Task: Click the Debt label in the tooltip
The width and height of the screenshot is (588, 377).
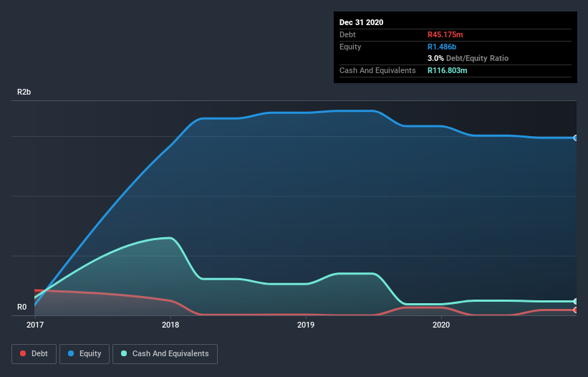Action: pos(347,34)
